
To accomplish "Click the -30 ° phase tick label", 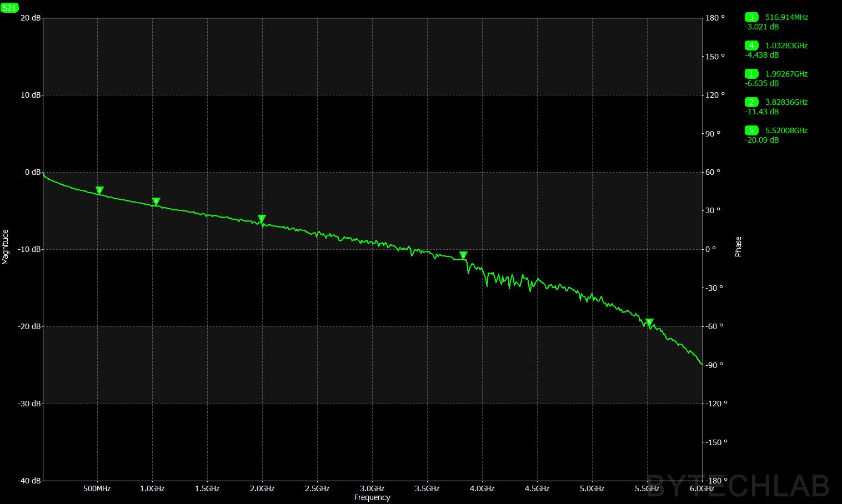I will (715, 288).
